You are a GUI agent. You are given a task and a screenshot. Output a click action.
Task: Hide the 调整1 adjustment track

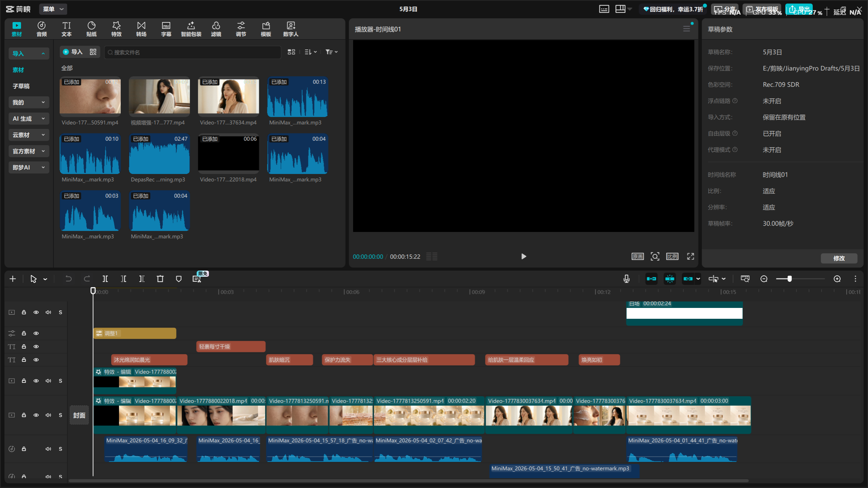click(36, 333)
